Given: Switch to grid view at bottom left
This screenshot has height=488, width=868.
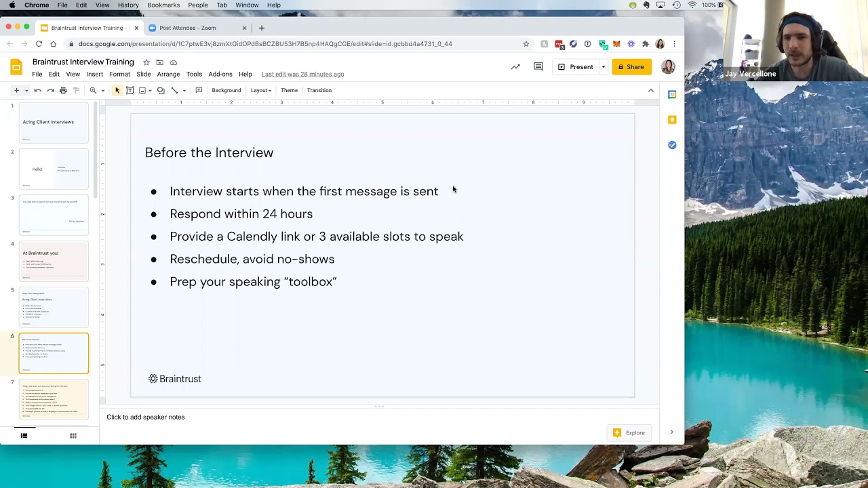Looking at the screenshot, I should pyautogui.click(x=73, y=436).
